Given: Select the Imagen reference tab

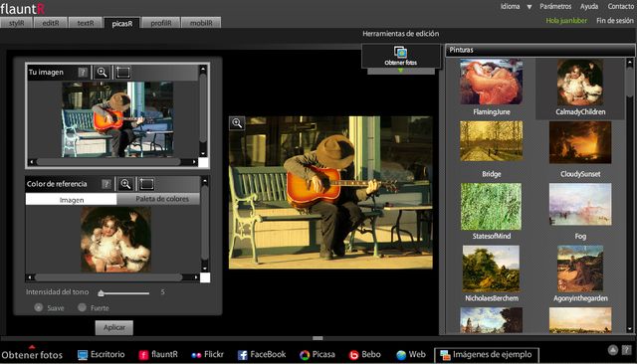Looking at the screenshot, I should [72, 199].
